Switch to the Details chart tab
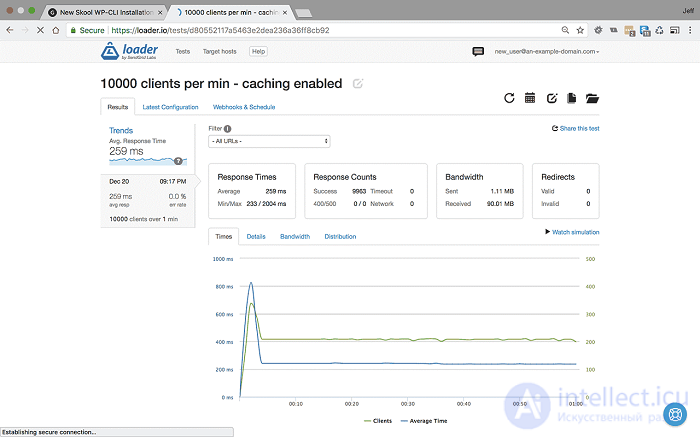The height and width of the screenshot is (437, 700). 256,237
